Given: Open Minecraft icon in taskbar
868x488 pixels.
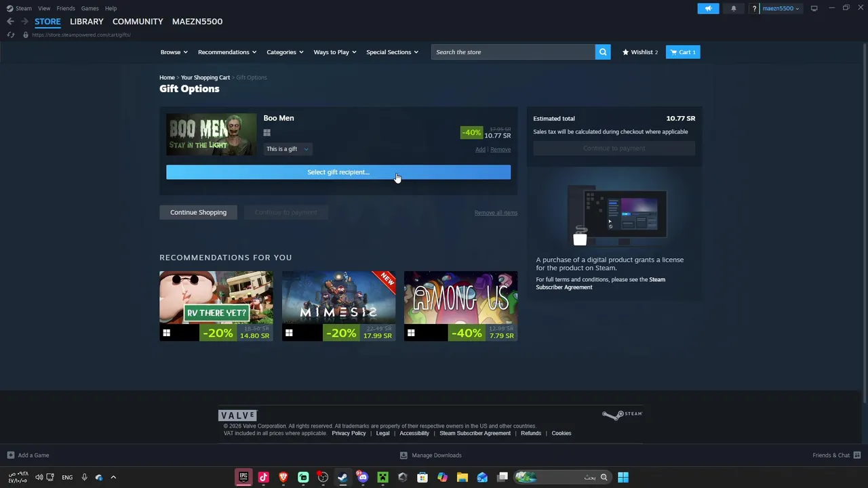Looking at the screenshot, I should pos(382,477).
